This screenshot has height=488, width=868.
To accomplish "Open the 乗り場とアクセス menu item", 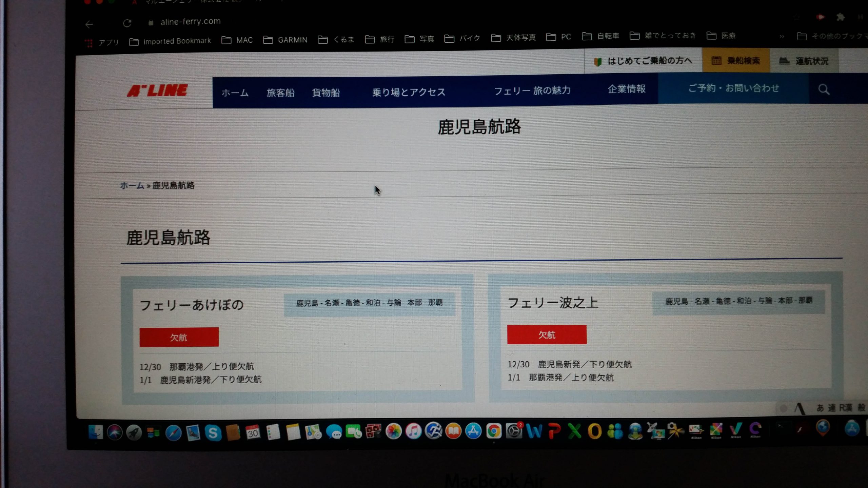I will point(409,92).
